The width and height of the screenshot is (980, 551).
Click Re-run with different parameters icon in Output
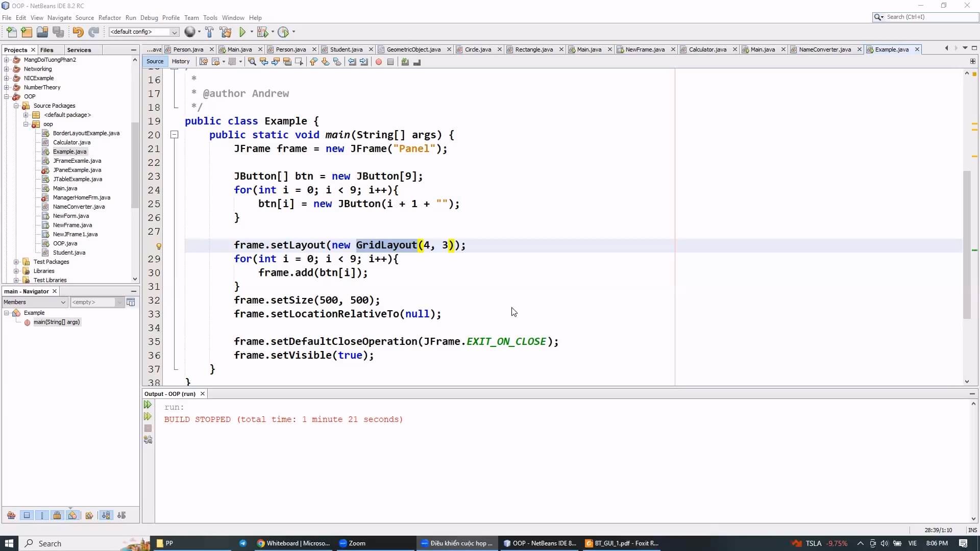(x=148, y=416)
